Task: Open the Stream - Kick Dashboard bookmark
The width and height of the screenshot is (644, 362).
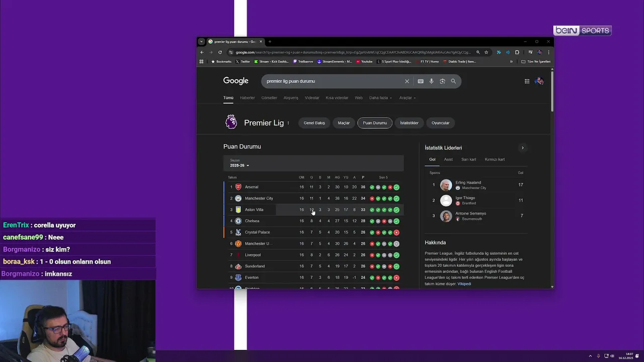Action: coord(271,61)
